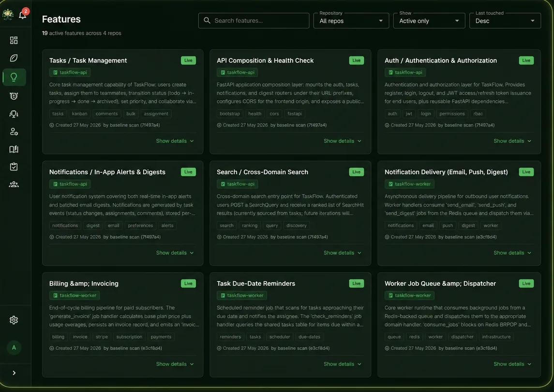Click the subscription tag
The width and height of the screenshot is (554, 392).
(129, 337)
